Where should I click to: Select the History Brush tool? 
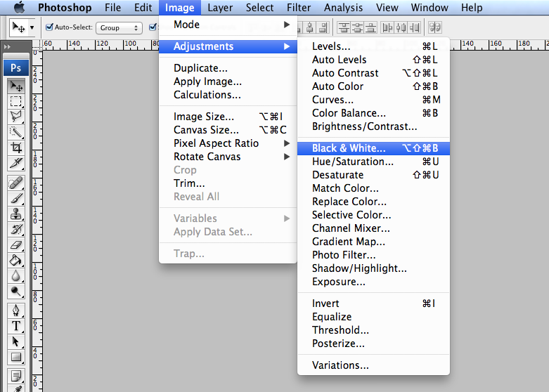(16, 229)
